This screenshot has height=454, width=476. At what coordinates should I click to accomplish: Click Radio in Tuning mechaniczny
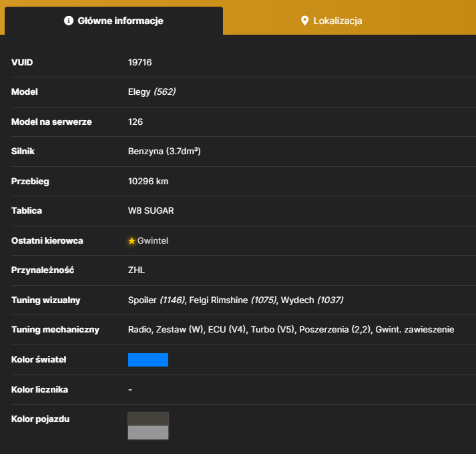click(140, 330)
